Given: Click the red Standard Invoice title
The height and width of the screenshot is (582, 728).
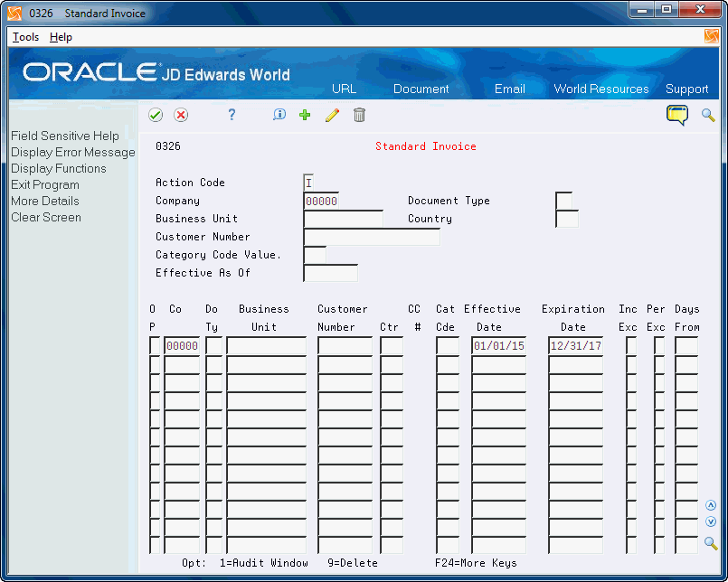Looking at the screenshot, I should (x=426, y=146).
